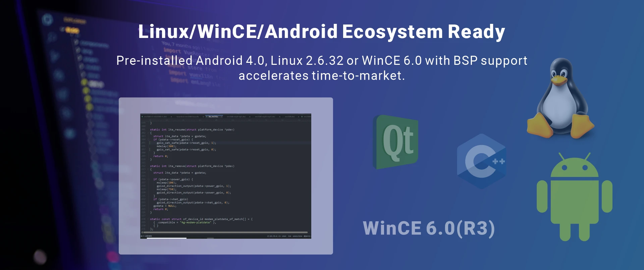Click the "Linux/WinCE/Android Ecosystem Ready" headline

(x=322, y=32)
